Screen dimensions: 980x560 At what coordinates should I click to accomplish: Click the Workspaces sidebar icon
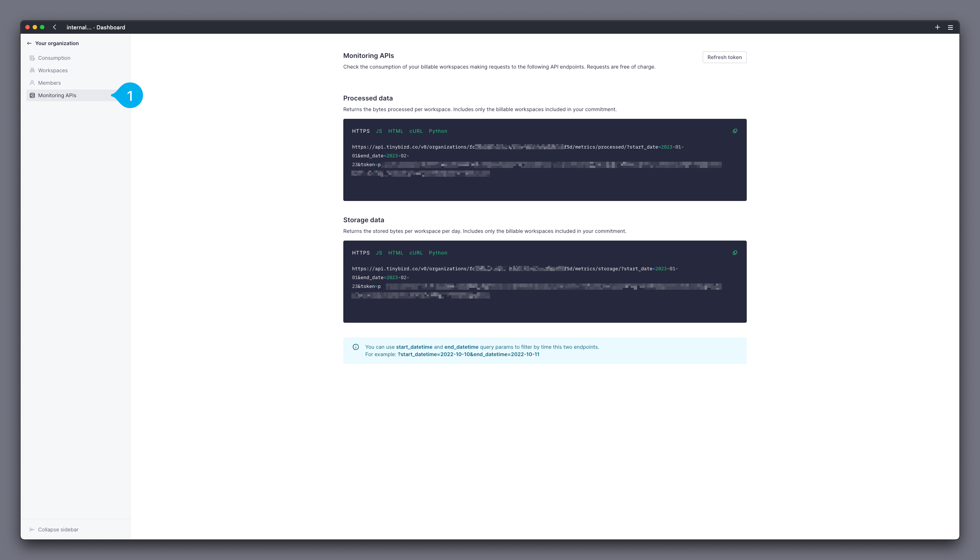pos(32,70)
